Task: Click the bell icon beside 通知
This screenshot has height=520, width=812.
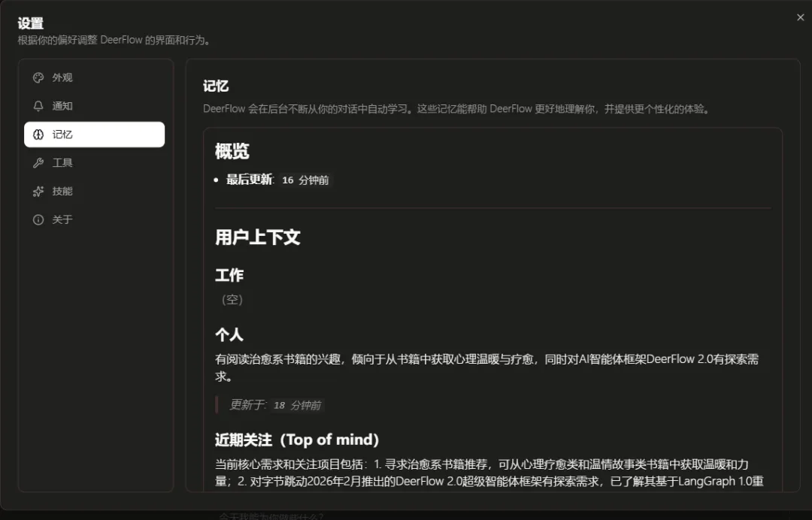Action: click(38, 106)
